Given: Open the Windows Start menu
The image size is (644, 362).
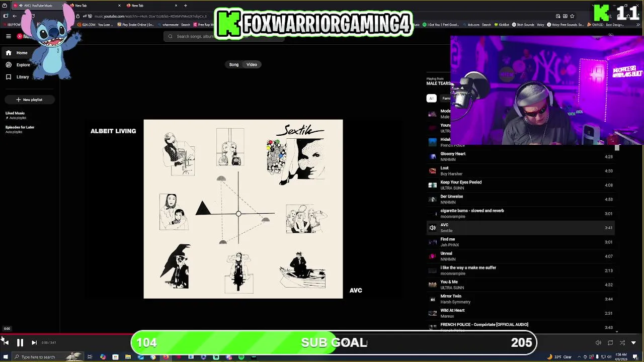Looking at the screenshot, I should click(5, 357).
